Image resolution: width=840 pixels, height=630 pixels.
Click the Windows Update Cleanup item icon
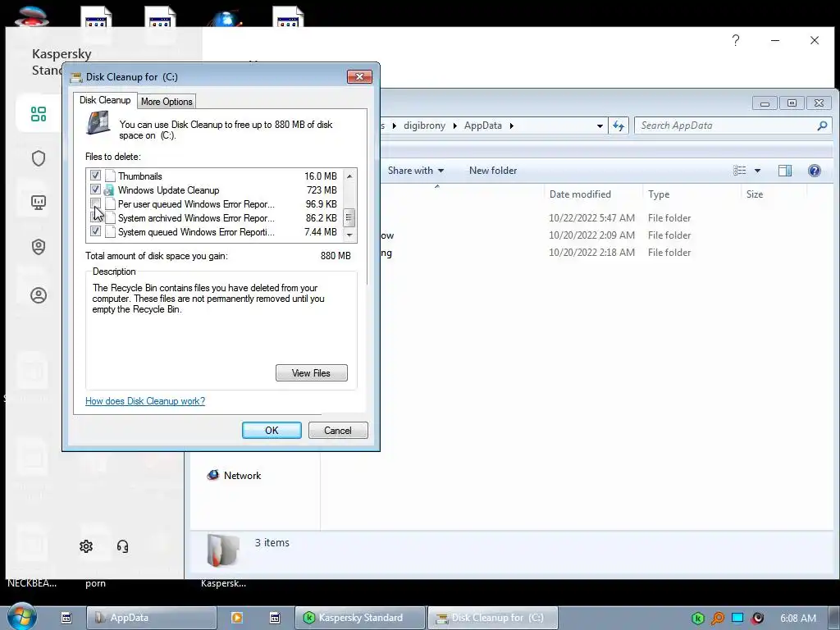click(109, 190)
